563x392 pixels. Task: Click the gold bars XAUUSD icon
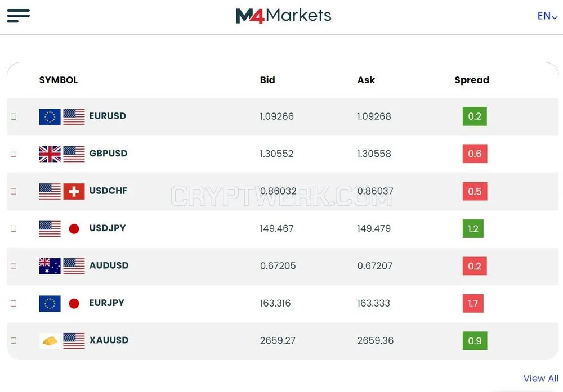click(x=50, y=341)
